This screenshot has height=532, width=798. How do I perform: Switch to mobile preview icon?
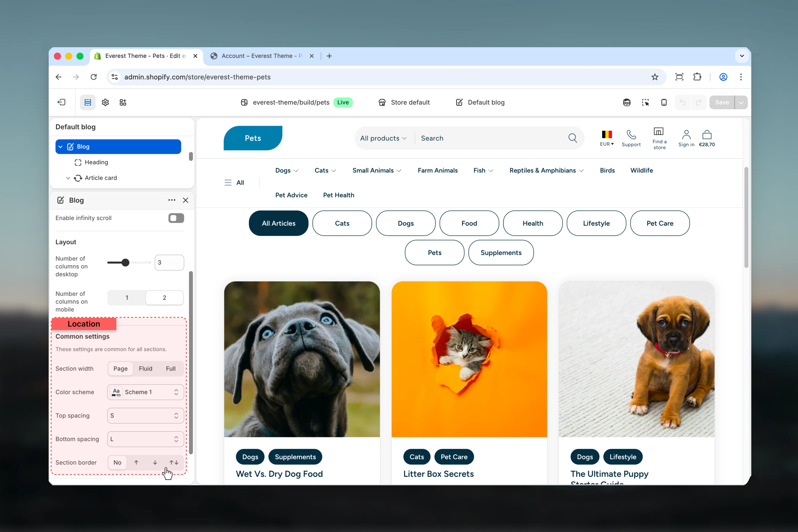coord(664,102)
